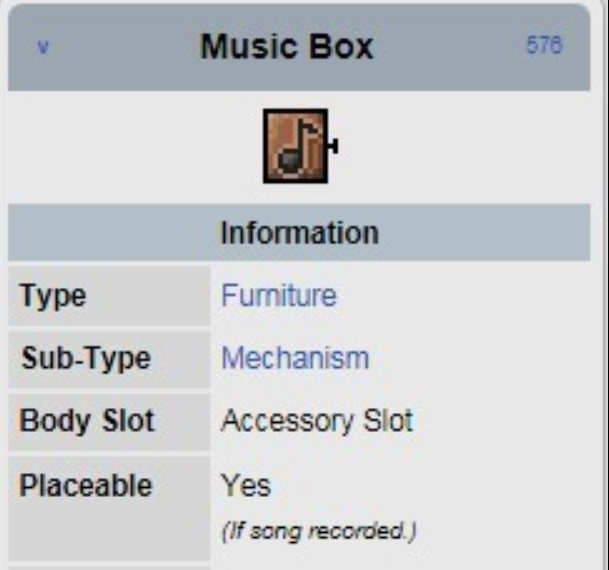
Task: Select the "Yes" placeable value
Action: click(245, 485)
